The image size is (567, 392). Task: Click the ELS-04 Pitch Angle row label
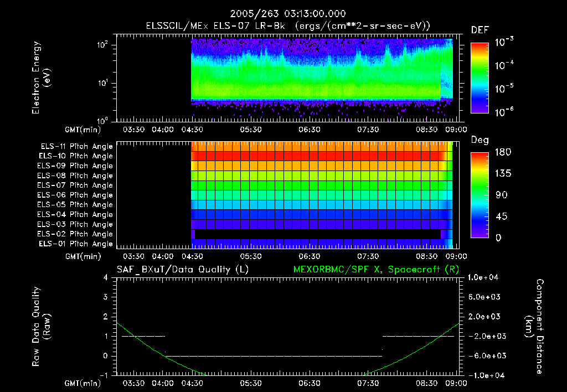75,215
